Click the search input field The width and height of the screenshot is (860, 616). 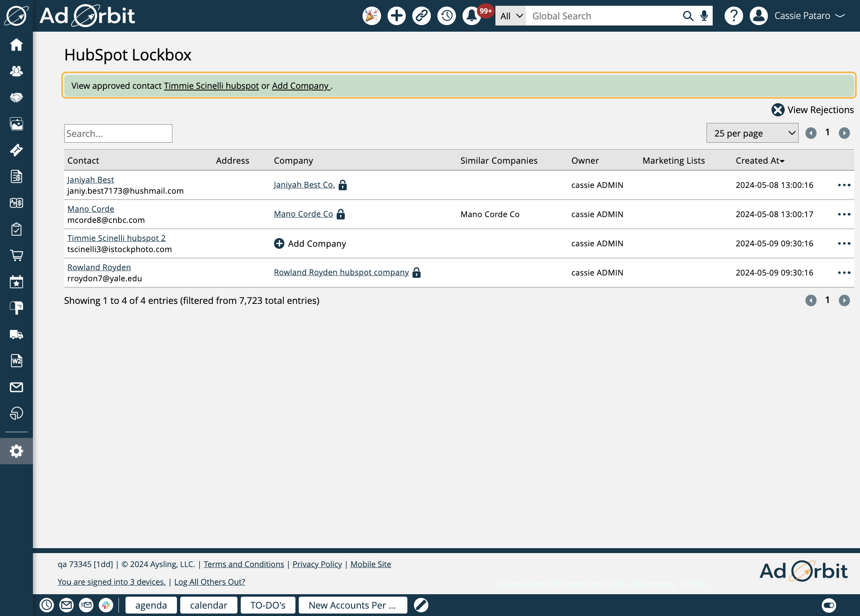118,133
